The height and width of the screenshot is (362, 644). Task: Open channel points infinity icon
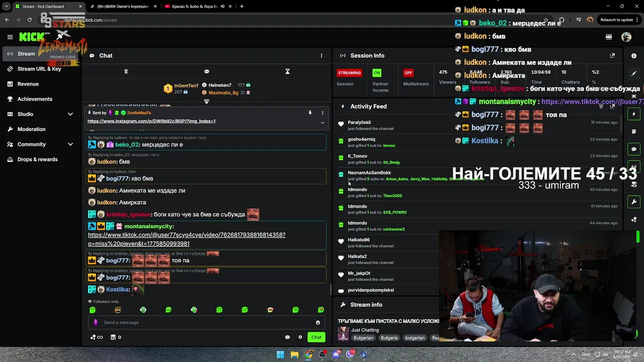[97, 337]
